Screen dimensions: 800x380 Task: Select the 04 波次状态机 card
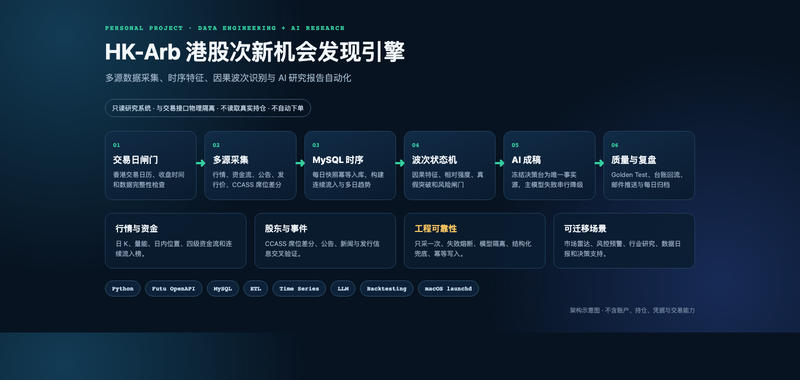(x=449, y=165)
